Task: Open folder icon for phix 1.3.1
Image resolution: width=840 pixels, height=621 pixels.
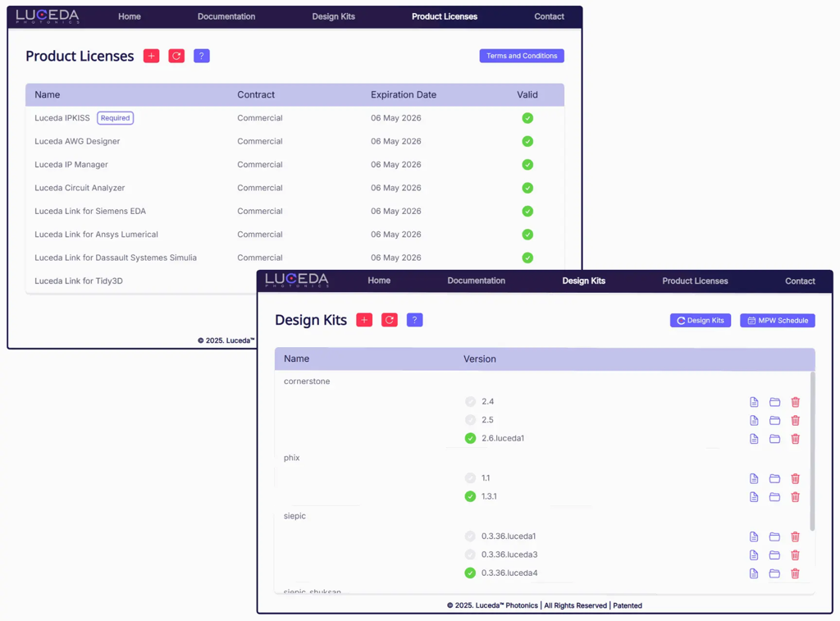Action: point(774,496)
